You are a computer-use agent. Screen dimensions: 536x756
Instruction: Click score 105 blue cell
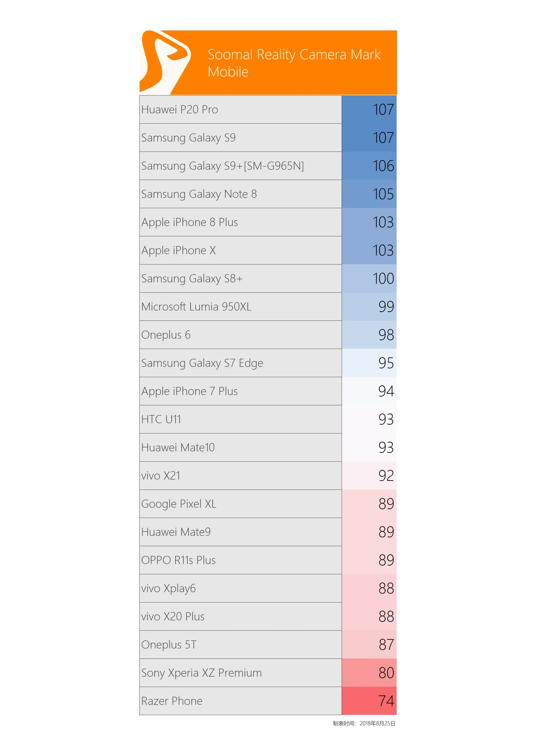tap(369, 194)
